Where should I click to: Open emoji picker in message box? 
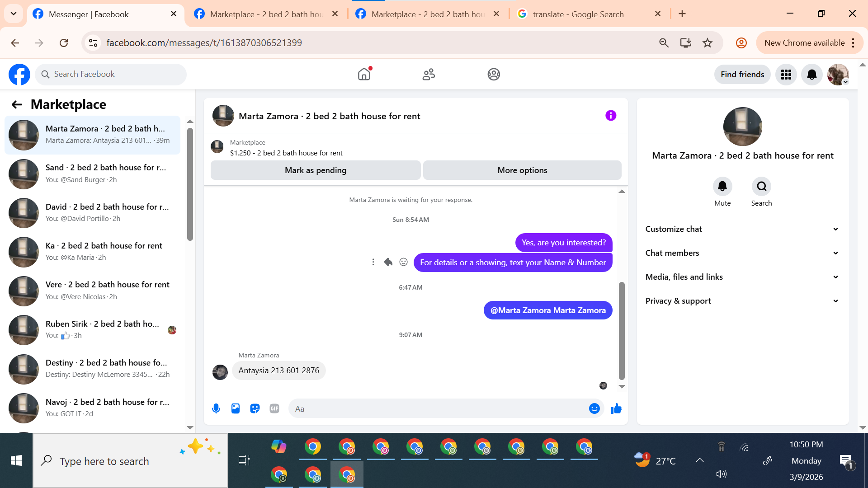pyautogui.click(x=594, y=408)
